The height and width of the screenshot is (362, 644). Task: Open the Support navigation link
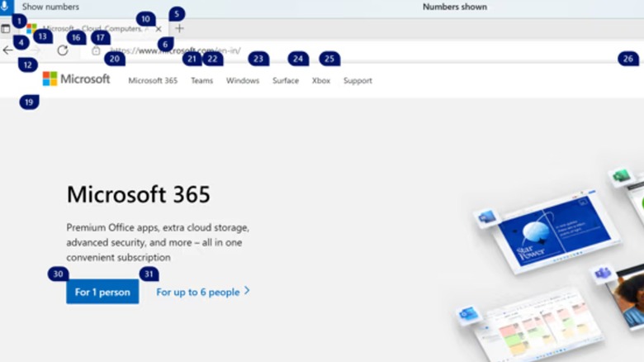(x=358, y=81)
